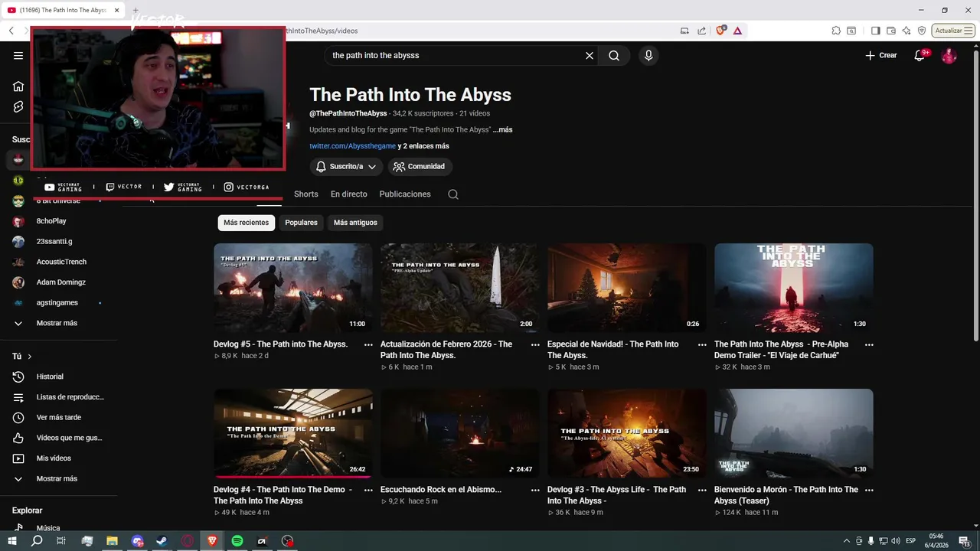The width and height of the screenshot is (980, 551).
Task: Open the Shorts icon in sidebar
Action: (18, 106)
